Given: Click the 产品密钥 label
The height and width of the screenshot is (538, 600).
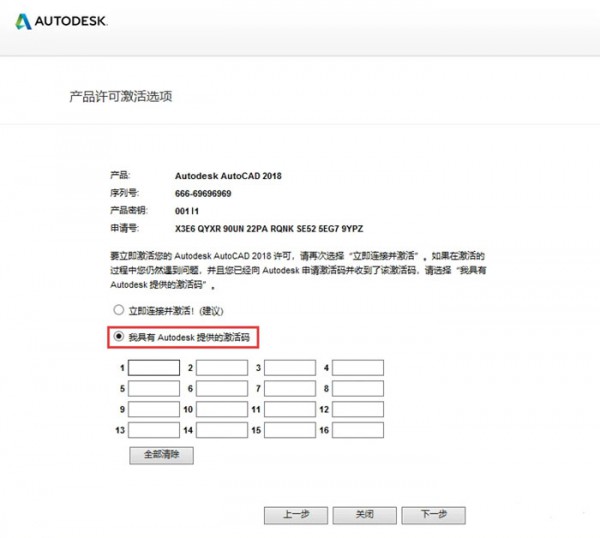Looking at the screenshot, I should pyautogui.click(x=129, y=210).
